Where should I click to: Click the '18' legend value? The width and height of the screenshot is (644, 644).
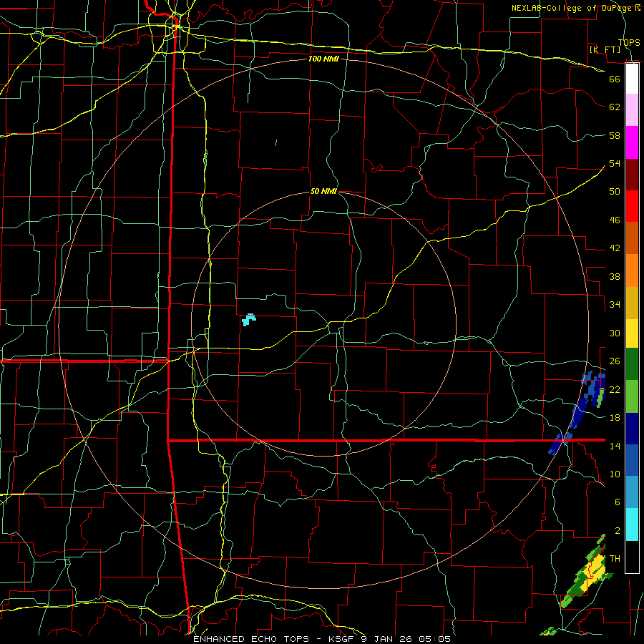[x=615, y=418]
